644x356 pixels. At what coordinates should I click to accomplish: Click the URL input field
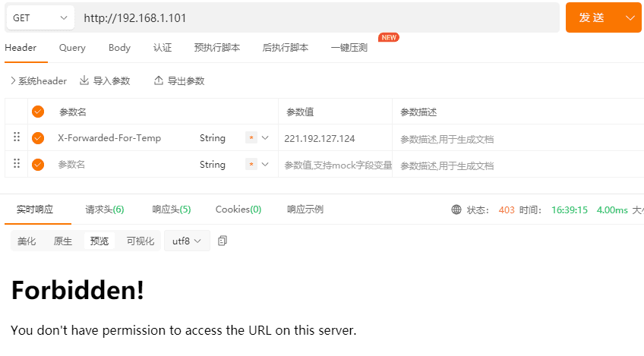coord(319,17)
